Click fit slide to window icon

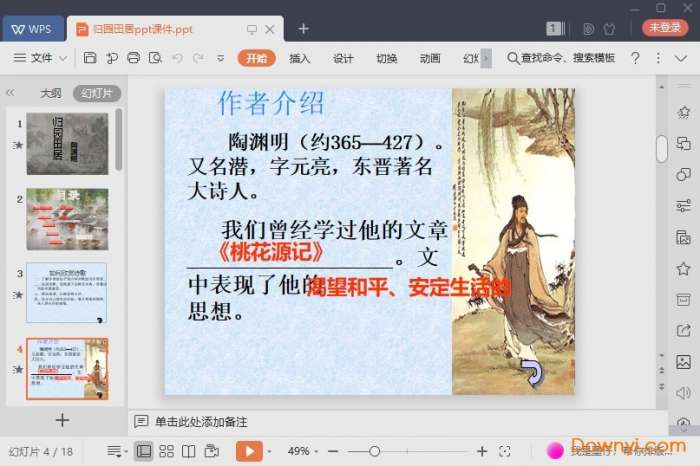(x=505, y=452)
